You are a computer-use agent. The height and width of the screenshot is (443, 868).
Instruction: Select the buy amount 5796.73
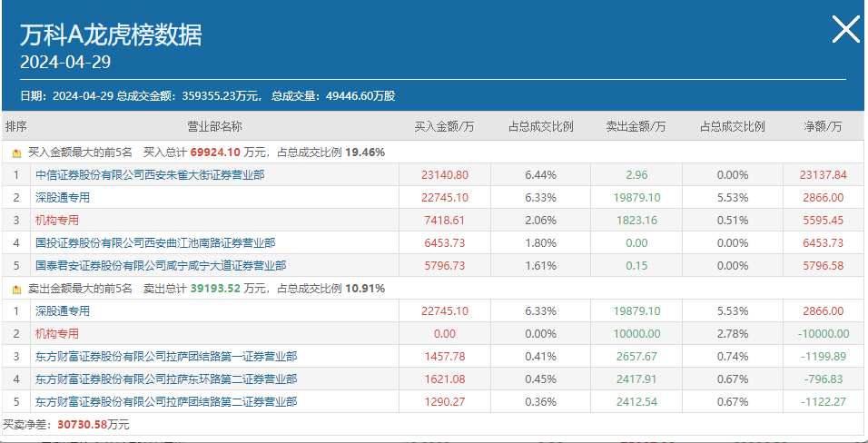click(x=445, y=266)
